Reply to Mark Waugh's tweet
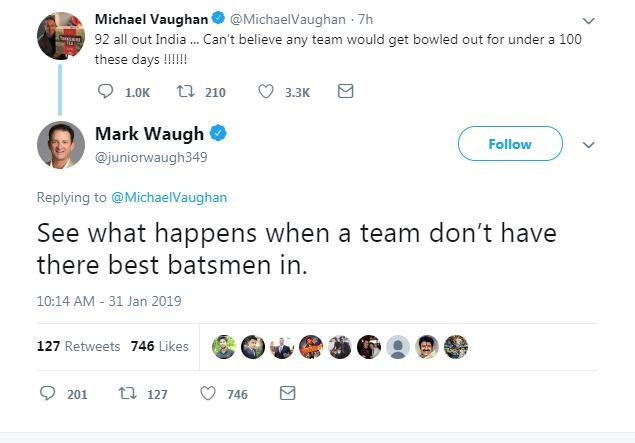 [47, 394]
